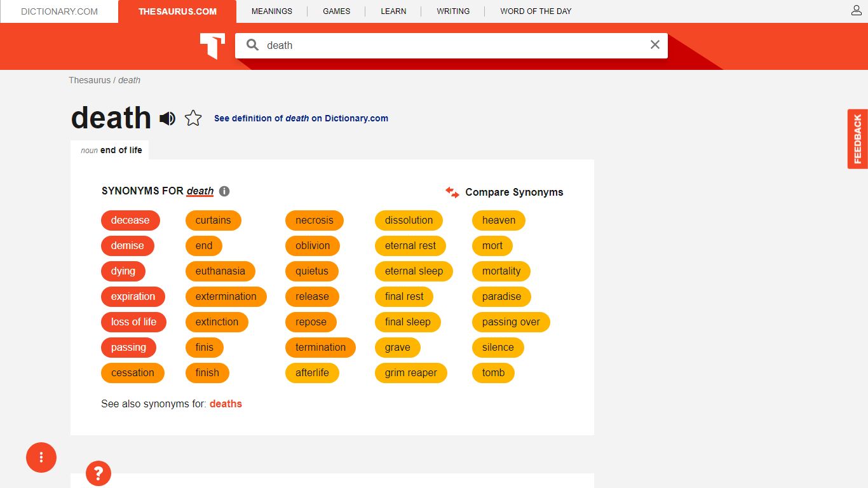
Task: Open the synonyms info icon
Action: pos(224,191)
